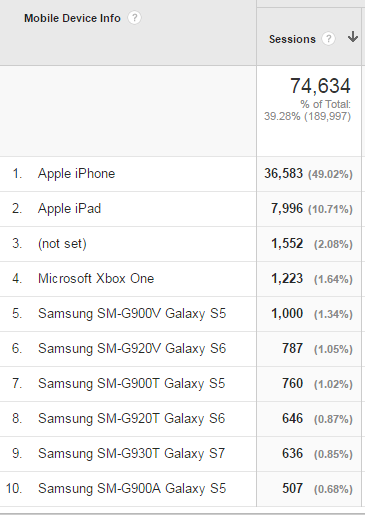
Task: Toggle sort arrow on Sessions column
Action: click(x=353, y=37)
